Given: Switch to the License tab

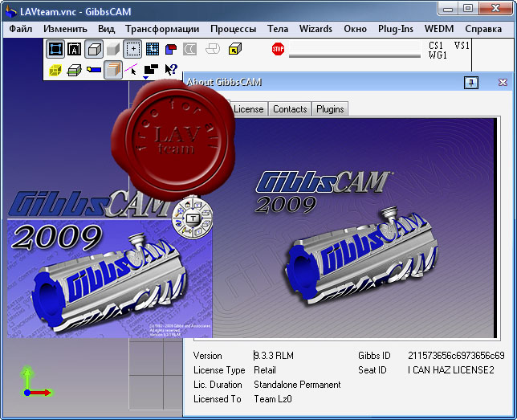Looking at the screenshot, I should [x=249, y=109].
